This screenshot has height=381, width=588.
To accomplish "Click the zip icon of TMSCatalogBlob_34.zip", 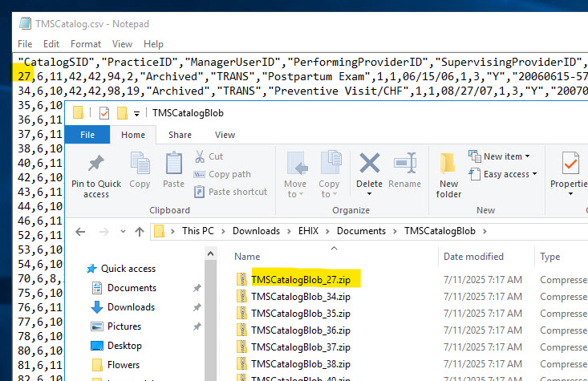I will click(x=242, y=296).
